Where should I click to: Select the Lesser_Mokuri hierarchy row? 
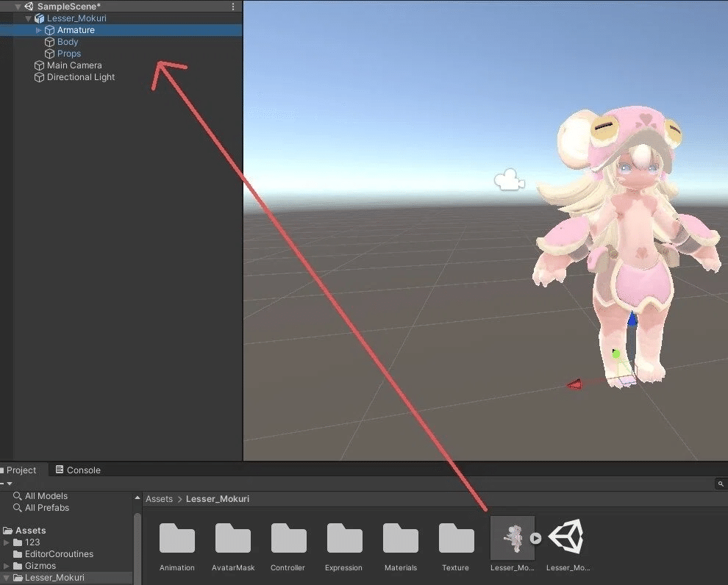121,18
